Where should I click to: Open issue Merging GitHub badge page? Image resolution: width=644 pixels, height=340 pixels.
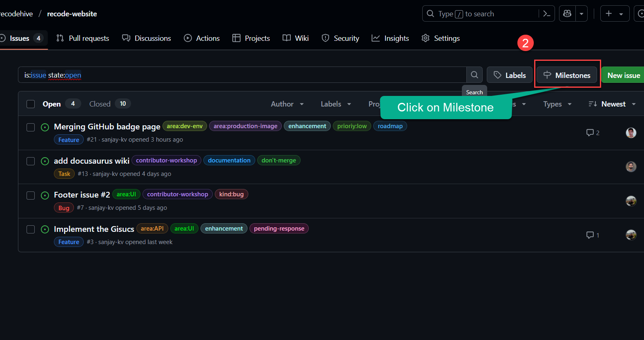107,127
